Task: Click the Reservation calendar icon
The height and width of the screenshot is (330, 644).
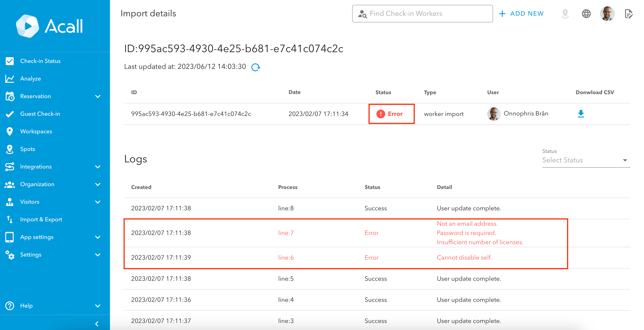Action: coord(10,96)
